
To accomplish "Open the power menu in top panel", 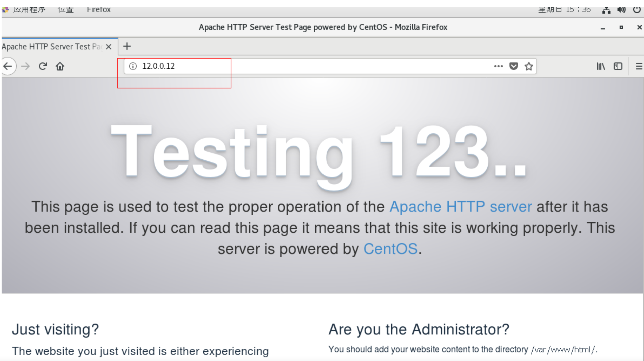I will (x=637, y=10).
